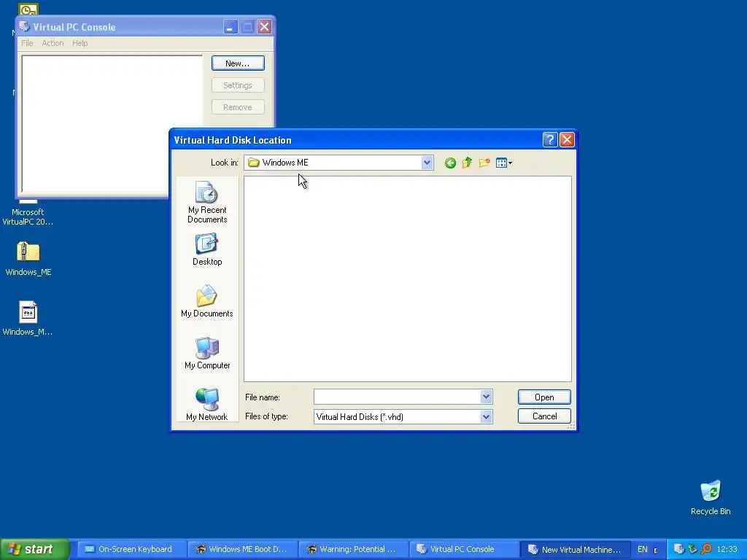747x560 pixels.
Task: Open the Start menu
Action: [x=34, y=549]
